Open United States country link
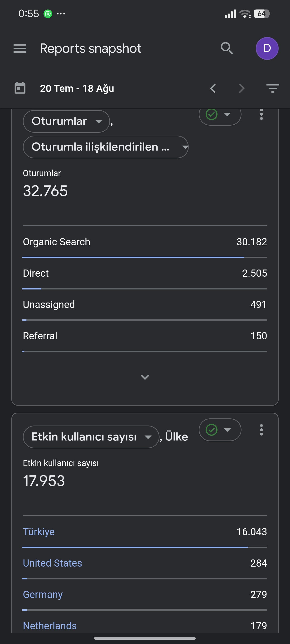The width and height of the screenshot is (290, 644). point(52,563)
